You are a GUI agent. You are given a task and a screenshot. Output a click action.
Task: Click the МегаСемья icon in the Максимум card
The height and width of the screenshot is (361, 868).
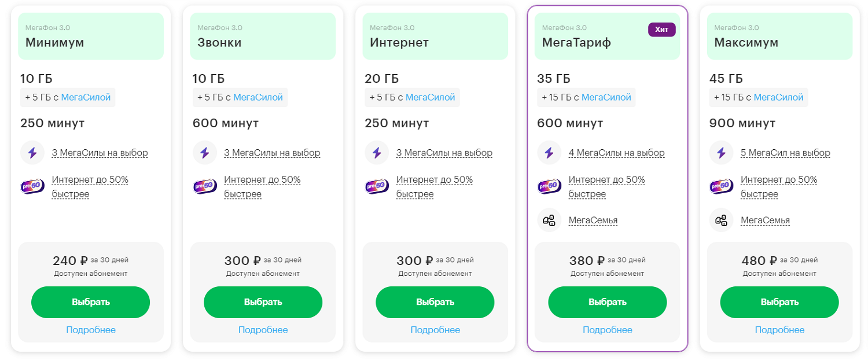tap(721, 220)
